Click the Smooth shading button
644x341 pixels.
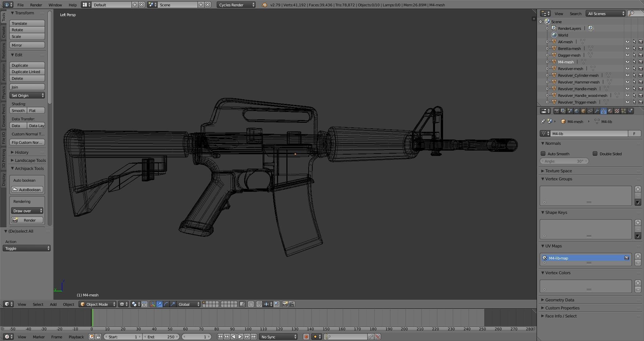click(x=18, y=111)
